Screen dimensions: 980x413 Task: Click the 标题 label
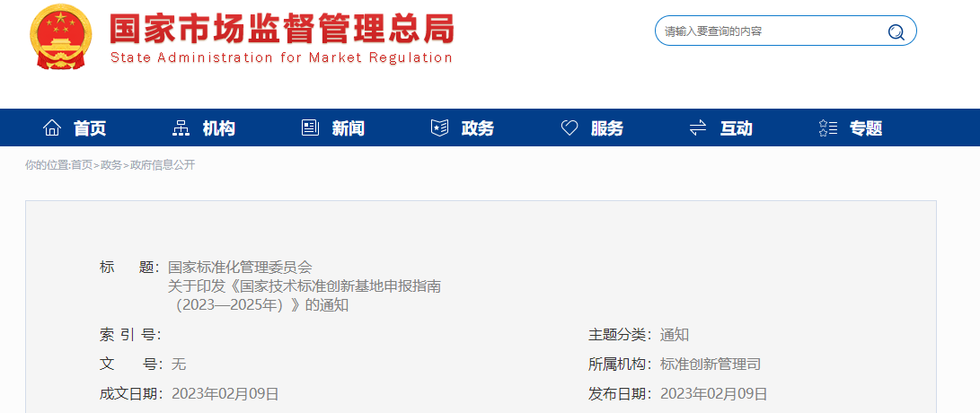tap(130, 268)
